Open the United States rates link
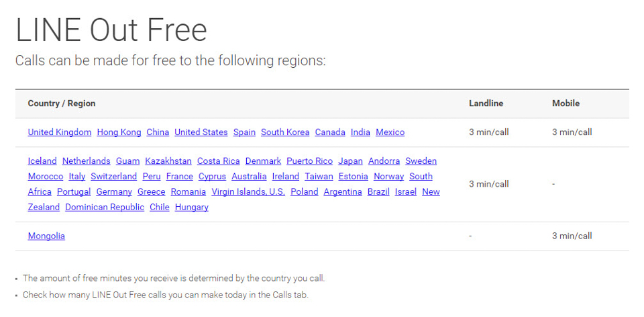 [201, 132]
